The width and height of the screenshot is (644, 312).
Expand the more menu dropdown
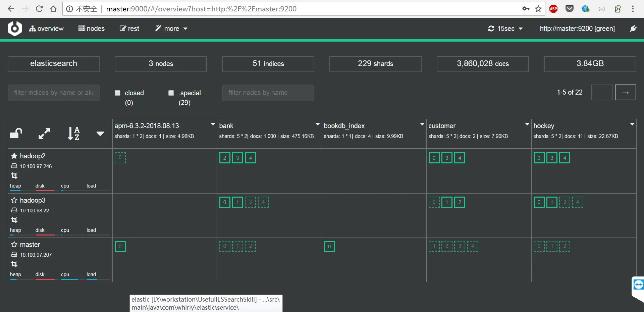pos(171,29)
